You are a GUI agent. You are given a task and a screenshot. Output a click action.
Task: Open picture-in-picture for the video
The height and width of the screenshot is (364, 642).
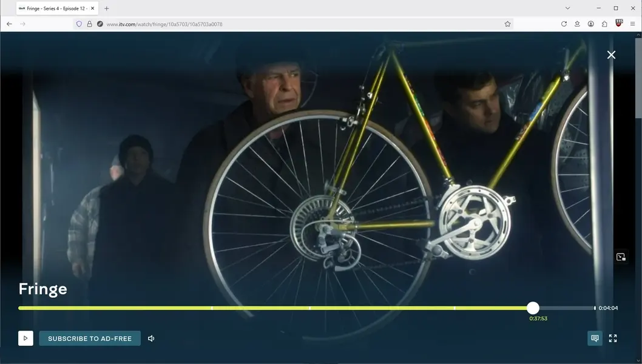click(x=621, y=257)
